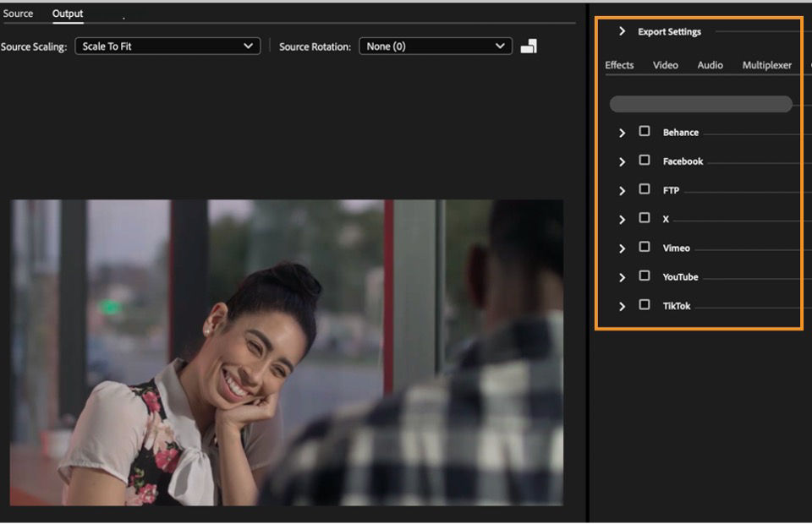Image resolution: width=812 pixels, height=524 pixels.
Task: Switch to the Audio tab
Action: coord(710,65)
